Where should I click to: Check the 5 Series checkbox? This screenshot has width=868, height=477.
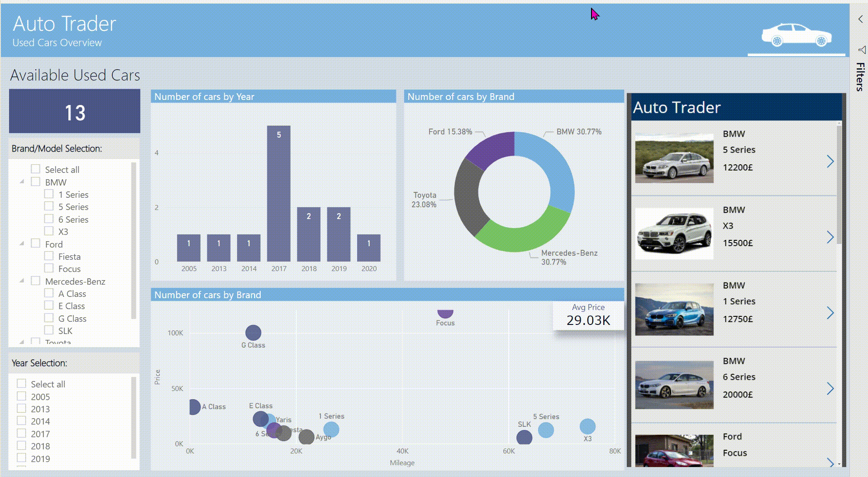tap(49, 206)
